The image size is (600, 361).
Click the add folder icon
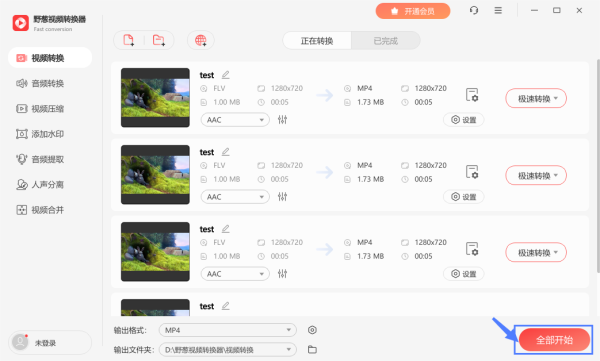(x=158, y=40)
